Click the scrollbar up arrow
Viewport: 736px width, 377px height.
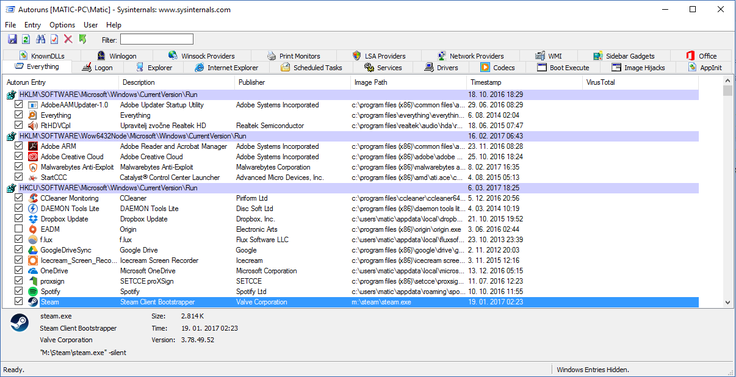coord(728,80)
